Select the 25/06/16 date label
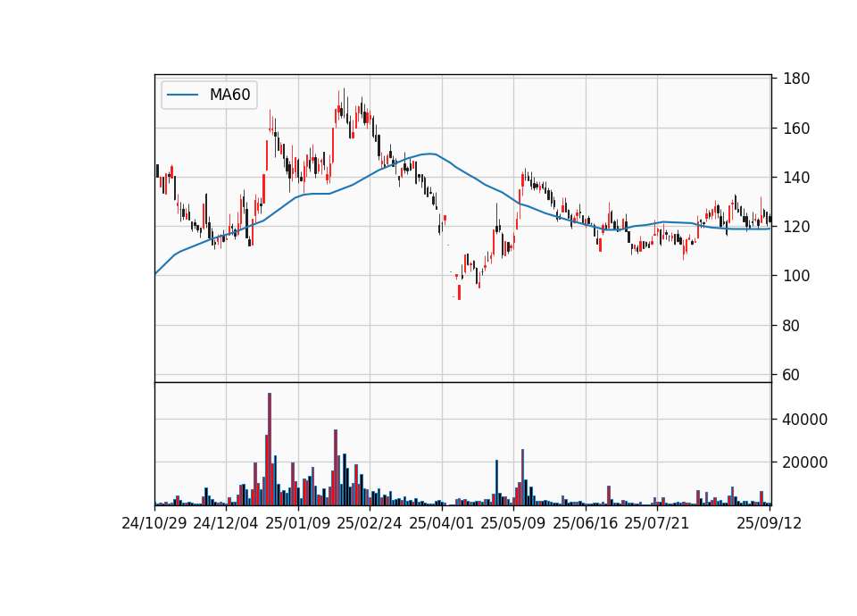This screenshot has height=616, width=857. [586, 523]
